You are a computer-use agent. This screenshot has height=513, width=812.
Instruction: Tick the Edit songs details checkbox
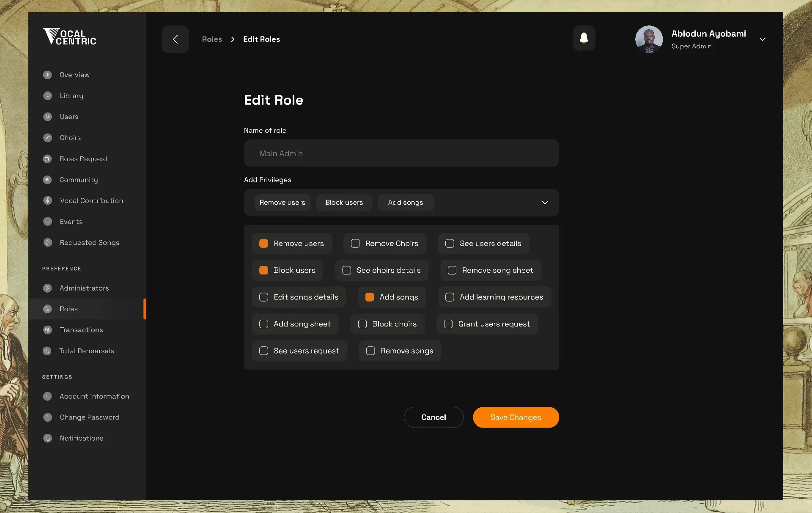pyautogui.click(x=263, y=297)
